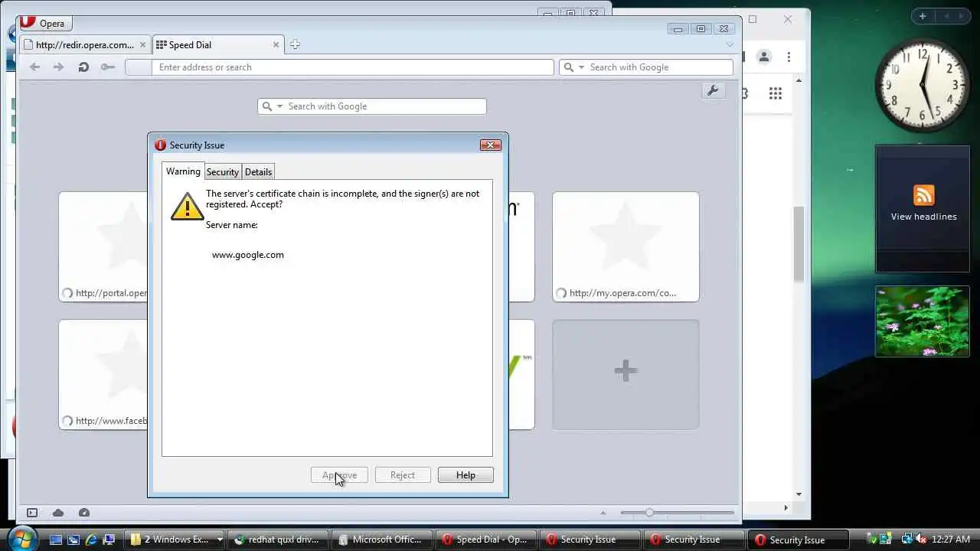Click the network tray icon
The width and height of the screenshot is (980, 551).
pyautogui.click(x=907, y=539)
